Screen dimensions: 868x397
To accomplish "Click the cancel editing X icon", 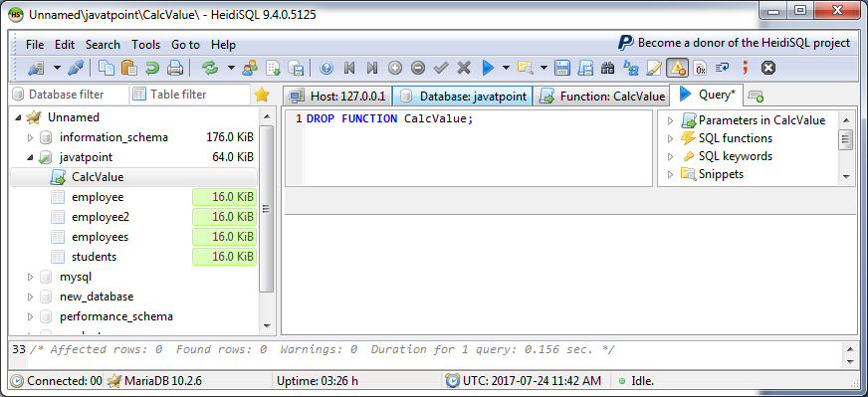I will (x=463, y=68).
